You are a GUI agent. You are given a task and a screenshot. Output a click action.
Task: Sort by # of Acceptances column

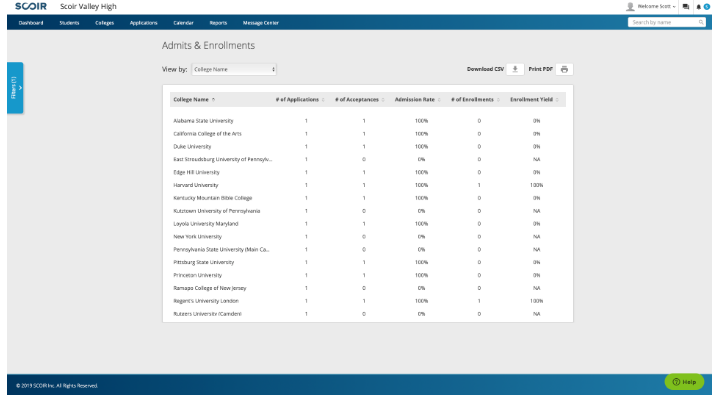pyautogui.click(x=359, y=99)
